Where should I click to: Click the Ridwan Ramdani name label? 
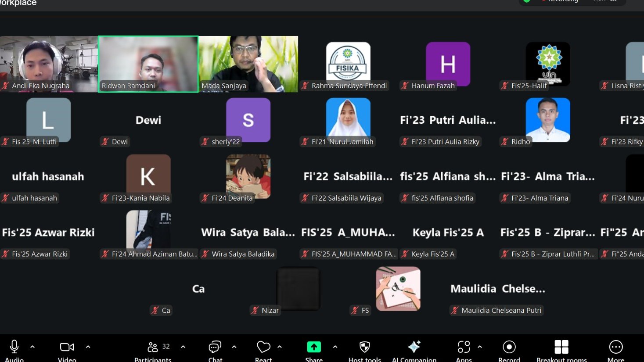[x=128, y=86]
